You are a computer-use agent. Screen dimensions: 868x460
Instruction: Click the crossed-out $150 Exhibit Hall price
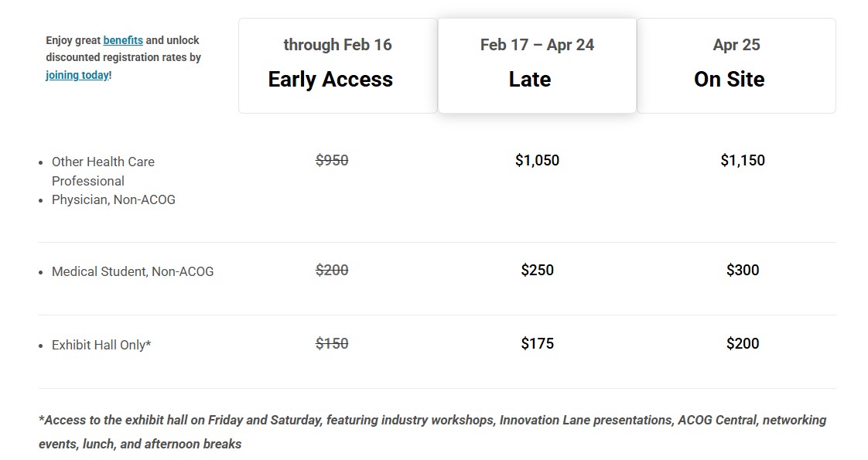point(332,343)
